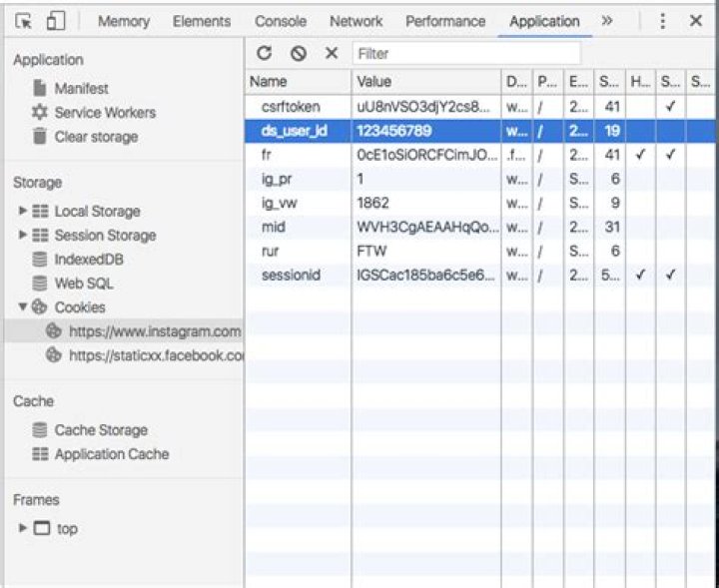Select the fr cookie row
The image size is (719, 588).
point(480,155)
